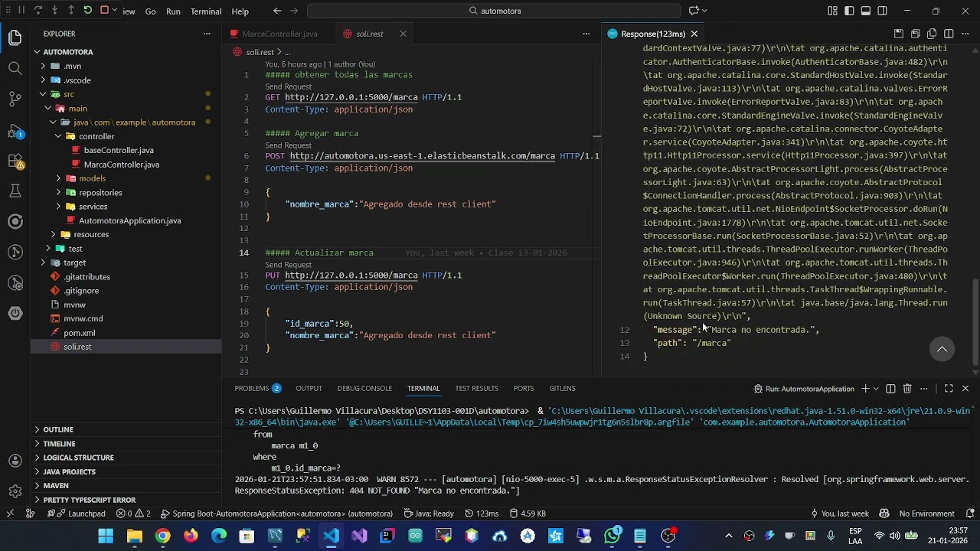Expand the resources folder

(x=53, y=234)
